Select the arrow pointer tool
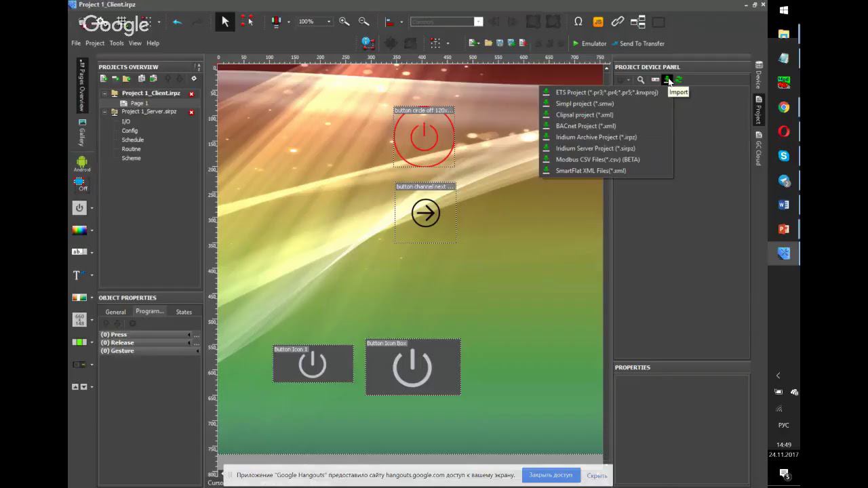Image resolution: width=868 pixels, height=488 pixels. 225,22
